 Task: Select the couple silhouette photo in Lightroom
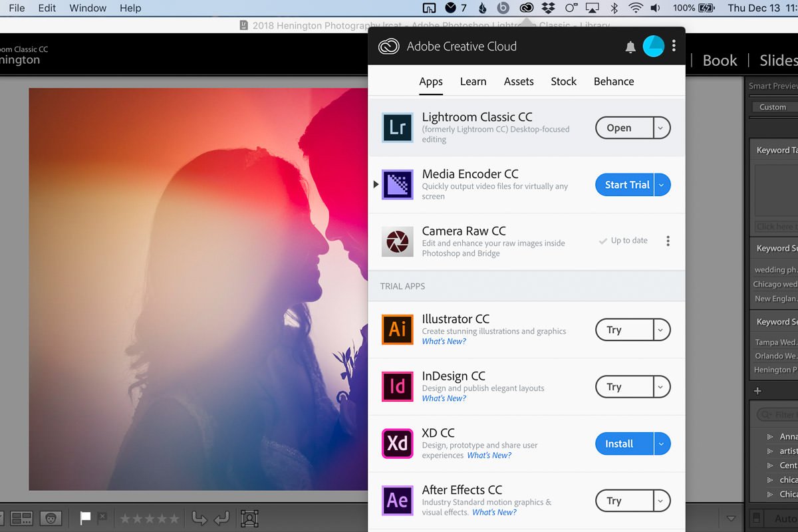pos(198,289)
